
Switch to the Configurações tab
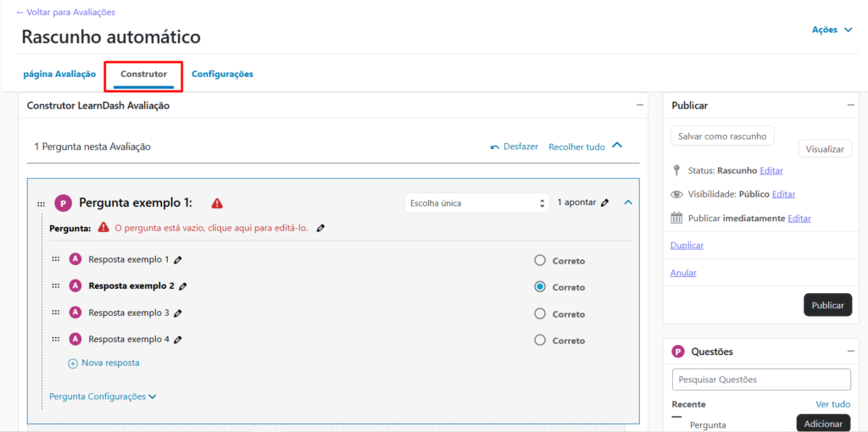pos(222,75)
